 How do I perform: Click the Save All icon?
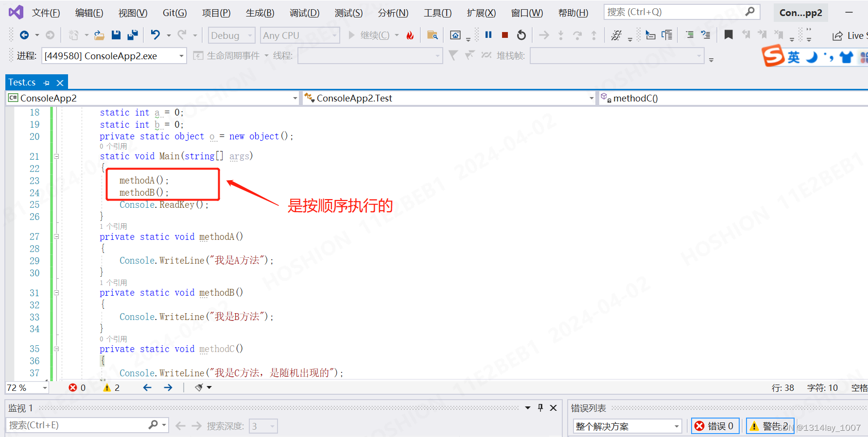(x=132, y=35)
